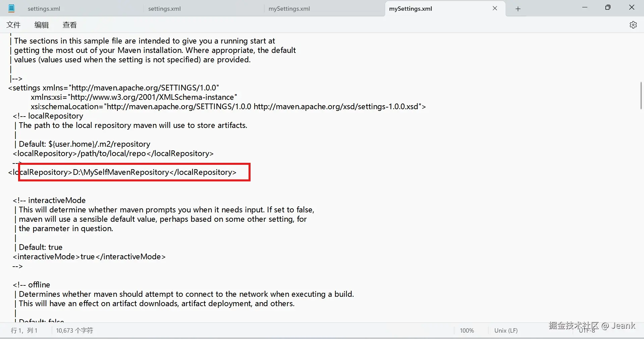Add a new tab with plus button

point(518,9)
